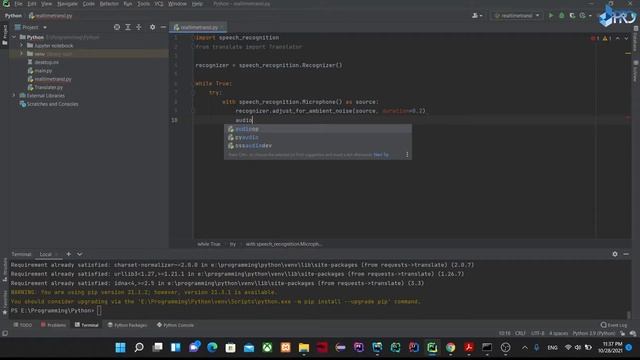Viewport: 640px width, 360px height.
Task: Open terminal settings gear icon
Action: click(x=615, y=254)
